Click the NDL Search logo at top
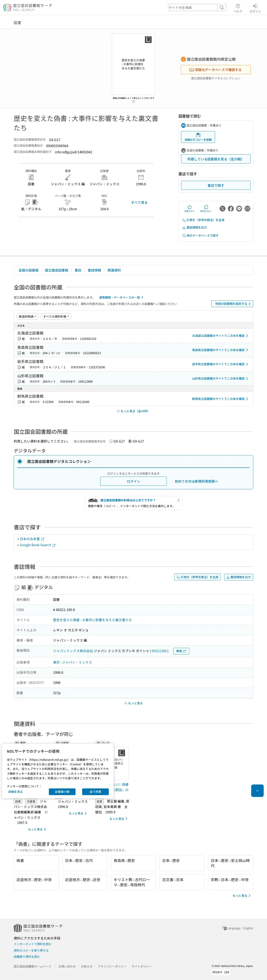The width and height of the screenshot is (267, 980). click(27, 8)
